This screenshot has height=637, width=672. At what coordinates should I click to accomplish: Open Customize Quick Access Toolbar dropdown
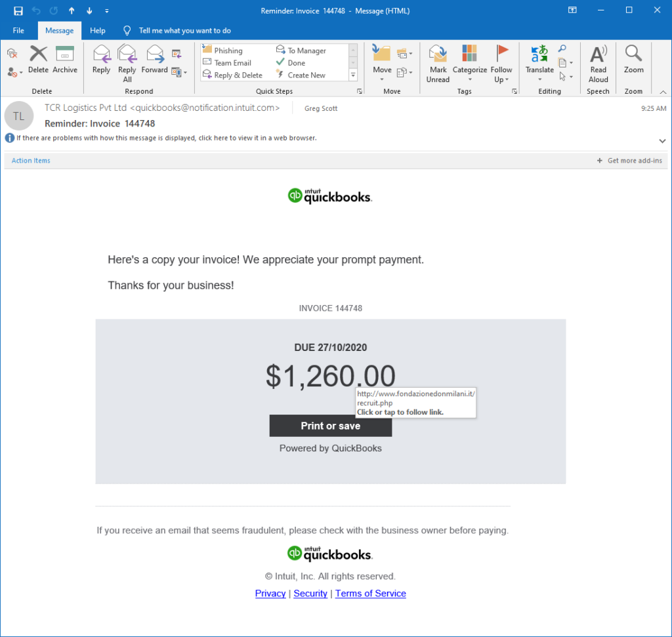coord(107,10)
